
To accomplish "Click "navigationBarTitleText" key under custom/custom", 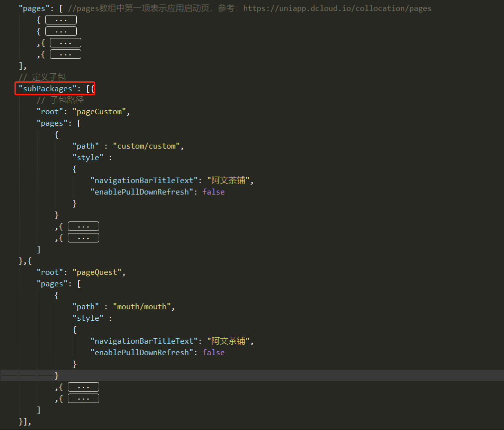I will pos(144,181).
